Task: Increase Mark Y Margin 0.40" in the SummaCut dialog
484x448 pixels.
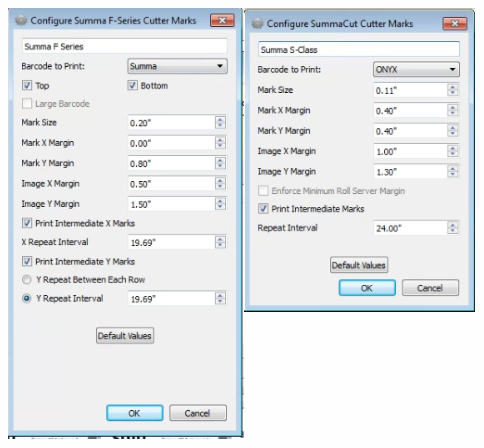Action: click(452, 128)
